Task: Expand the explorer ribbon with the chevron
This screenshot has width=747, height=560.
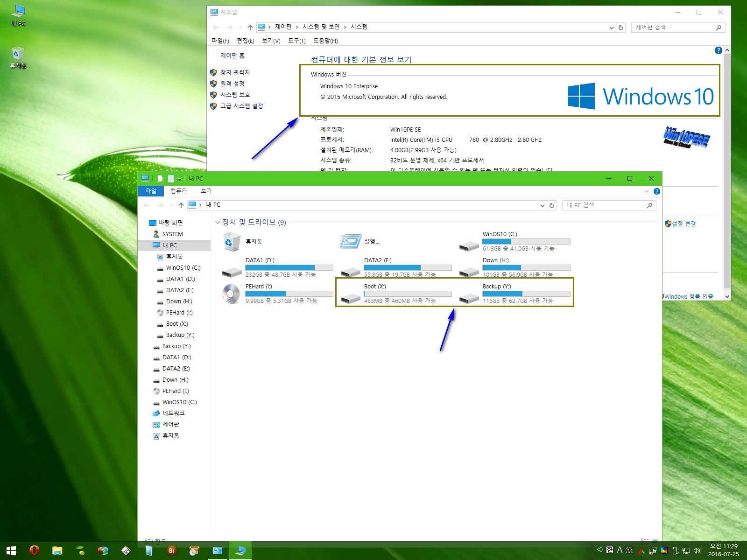Action: click(x=647, y=191)
